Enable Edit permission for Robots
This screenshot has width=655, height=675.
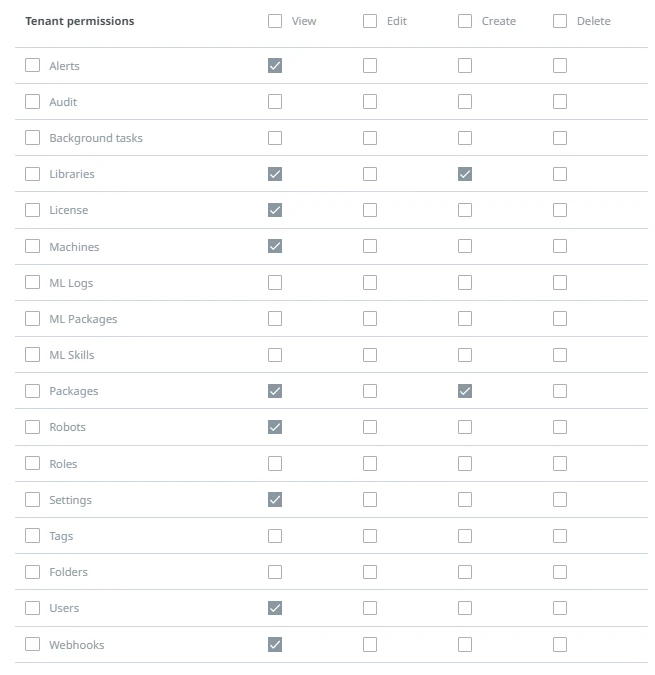(x=370, y=427)
